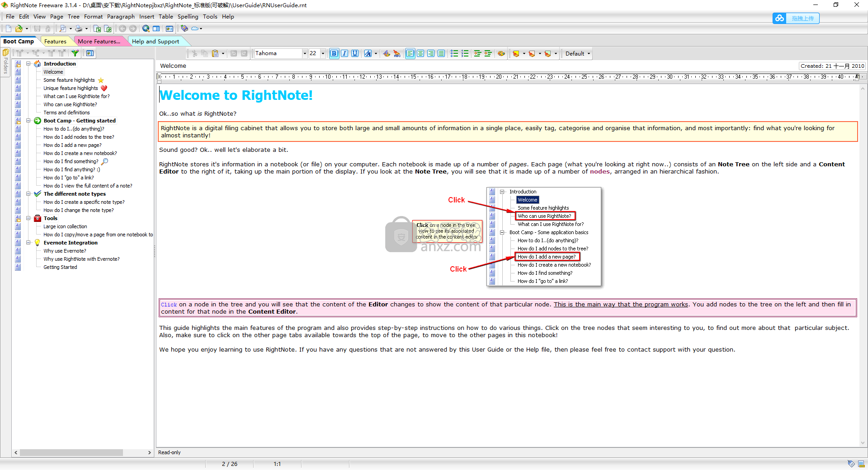Run spell check ABC icon
This screenshot has height=470, width=868.
pos(397,53)
